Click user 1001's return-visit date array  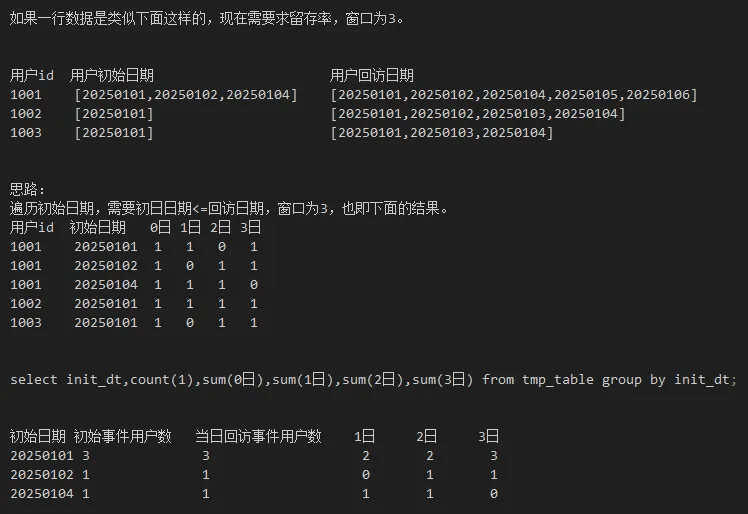pyautogui.click(x=513, y=94)
